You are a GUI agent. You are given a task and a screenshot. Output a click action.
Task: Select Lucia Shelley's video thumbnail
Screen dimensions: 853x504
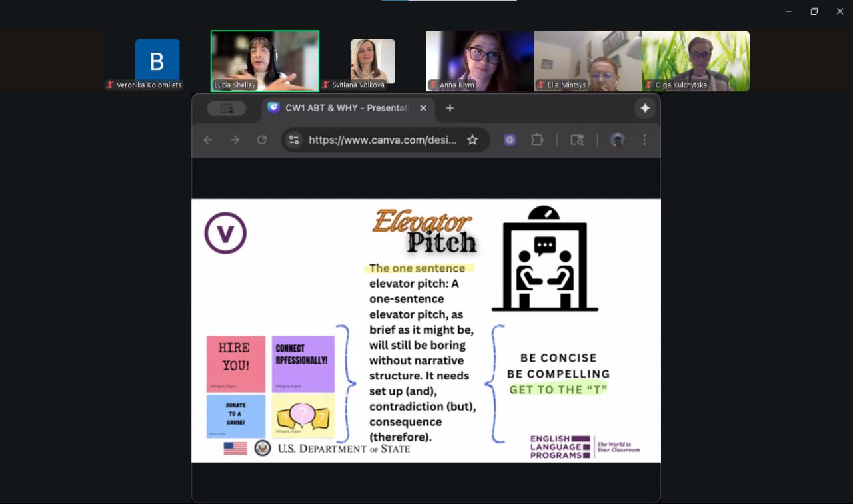[265, 61]
